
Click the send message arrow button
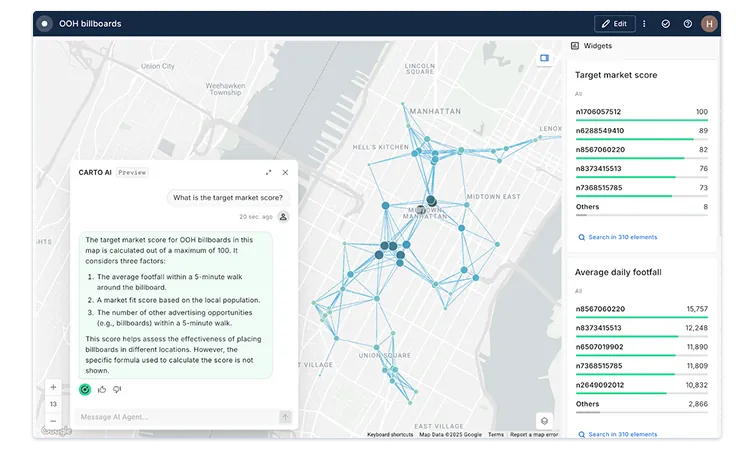[284, 417]
